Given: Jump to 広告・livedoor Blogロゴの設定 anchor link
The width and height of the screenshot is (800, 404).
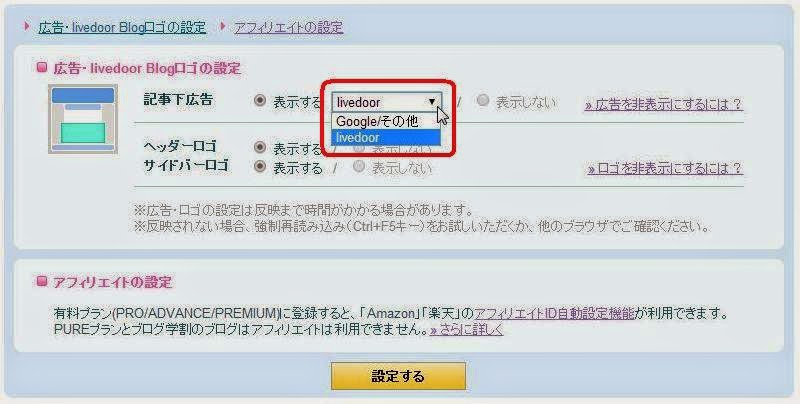Looking at the screenshot, I should [122, 27].
